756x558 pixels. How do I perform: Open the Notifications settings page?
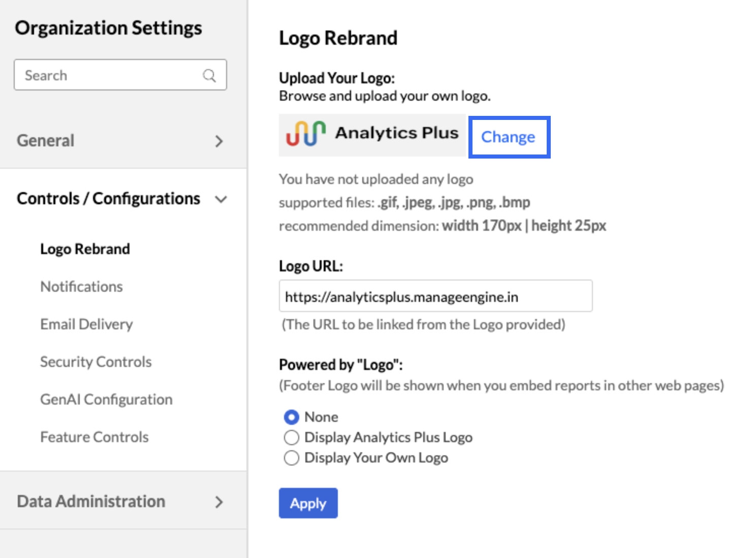point(81,287)
